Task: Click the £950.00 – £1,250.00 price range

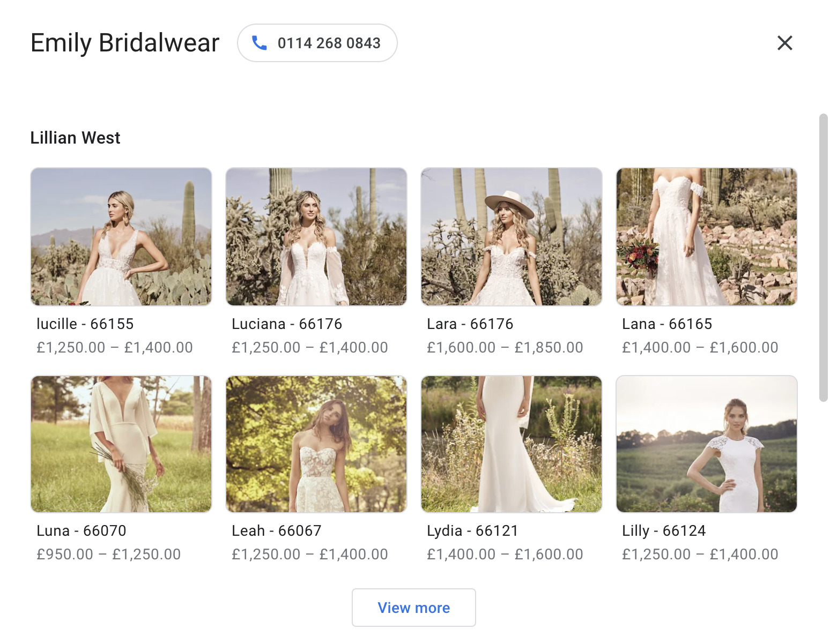Action: point(109,555)
